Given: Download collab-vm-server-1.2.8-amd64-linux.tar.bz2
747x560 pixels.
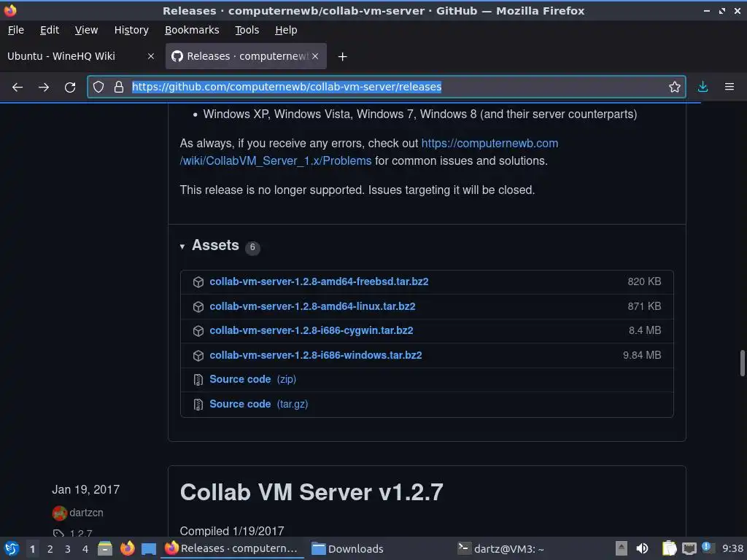Looking at the screenshot, I should click(312, 307).
